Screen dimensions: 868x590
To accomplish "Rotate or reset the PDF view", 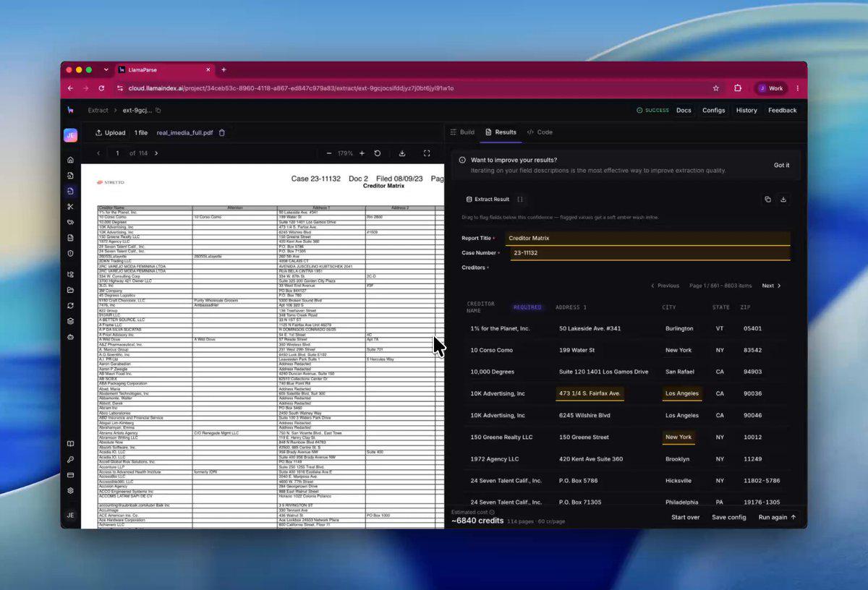I will click(378, 153).
